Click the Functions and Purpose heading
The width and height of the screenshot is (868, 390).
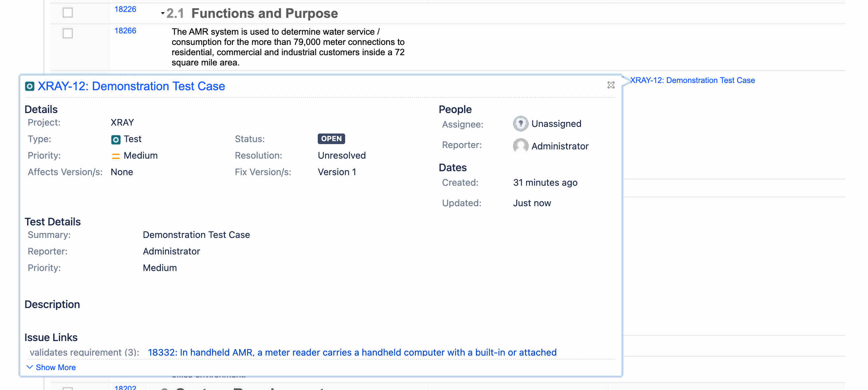tap(264, 14)
